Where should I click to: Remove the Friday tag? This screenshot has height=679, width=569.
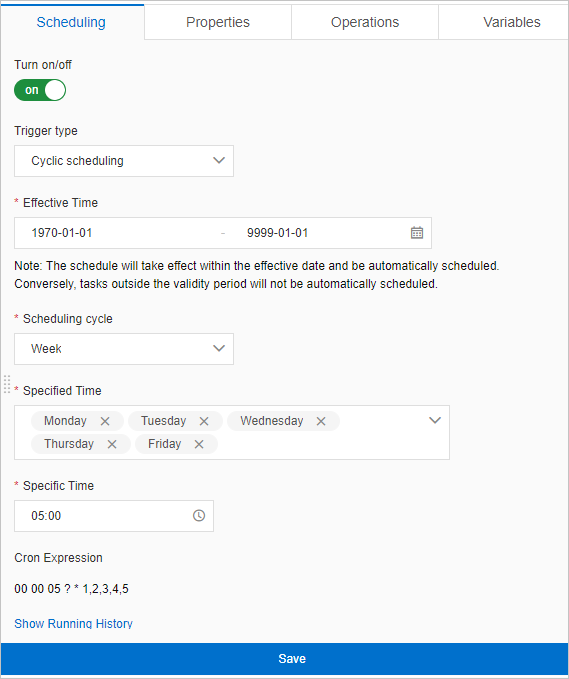pos(199,444)
